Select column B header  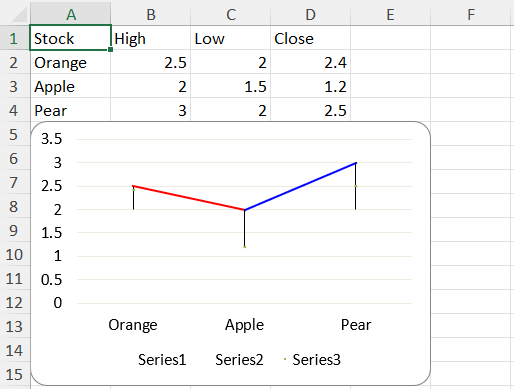coord(151,14)
